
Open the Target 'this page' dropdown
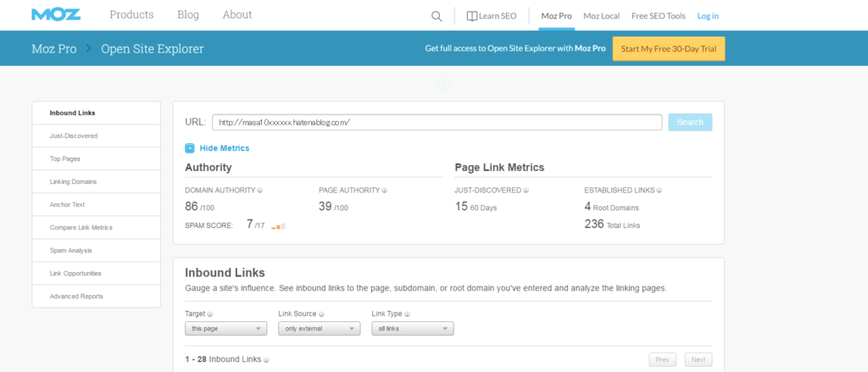[x=225, y=329]
